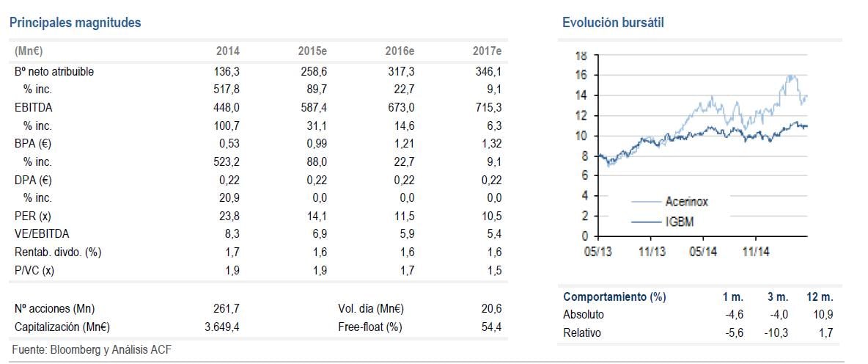868x364 pixels.
Task: Click the Capitalización value 3.649,4
Action: (x=221, y=327)
